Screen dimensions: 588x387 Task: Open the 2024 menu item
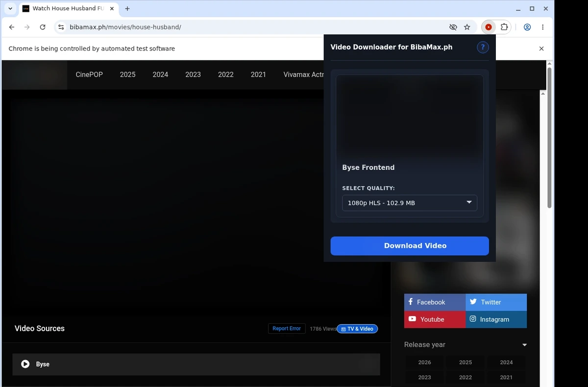pyautogui.click(x=160, y=74)
